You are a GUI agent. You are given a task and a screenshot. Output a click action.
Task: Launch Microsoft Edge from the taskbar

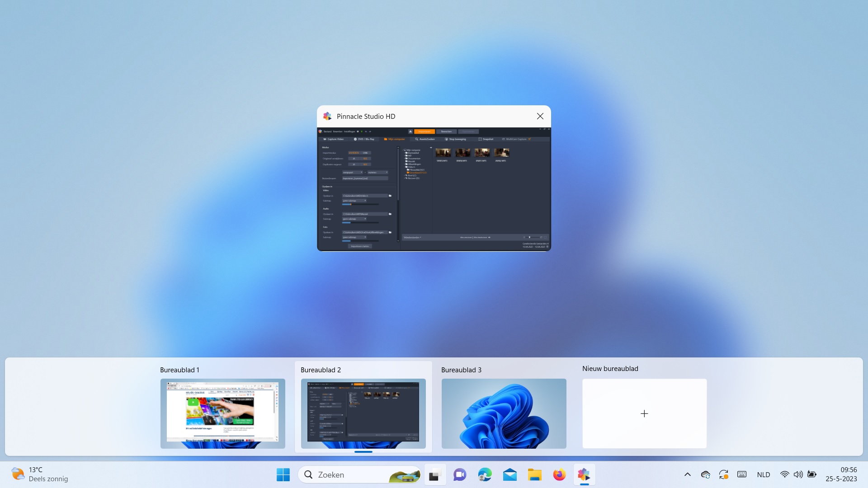click(485, 474)
